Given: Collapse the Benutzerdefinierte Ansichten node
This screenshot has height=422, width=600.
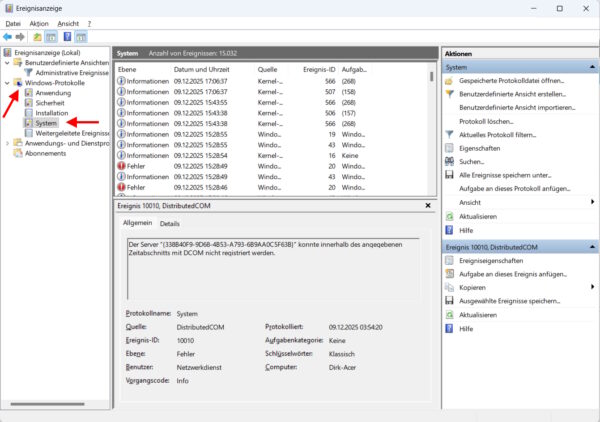Looking at the screenshot, I should point(7,62).
